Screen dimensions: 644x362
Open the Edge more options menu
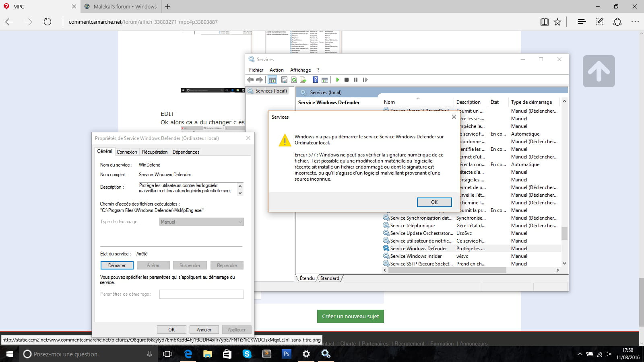click(x=635, y=22)
